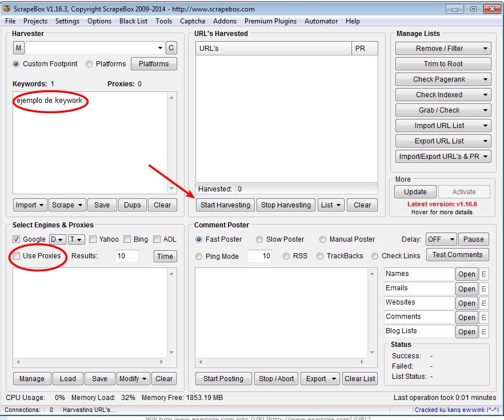
Task: Open the Import URL List dropdown
Action: [443, 125]
